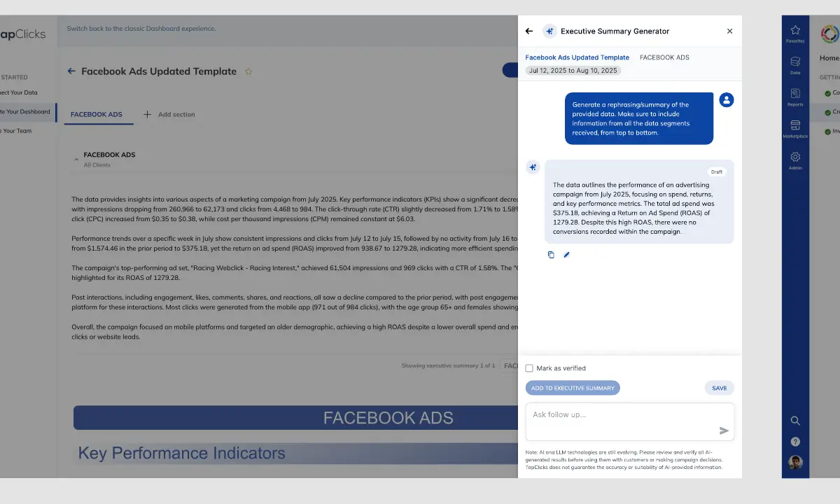This screenshot has width=840, height=504.
Task: Click the Ask follow up input field
Action: tap(630, 421)
